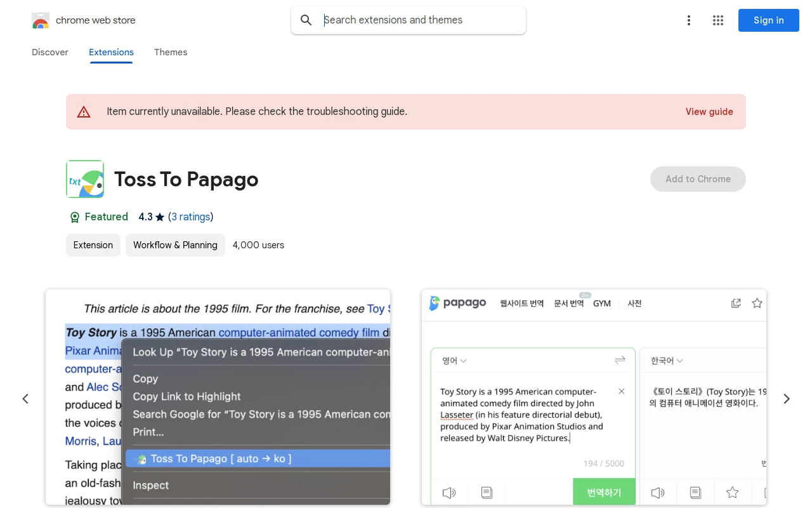Click the Extension type chip
This screenshot has width=812, height=508.
[x=93, y=245]
